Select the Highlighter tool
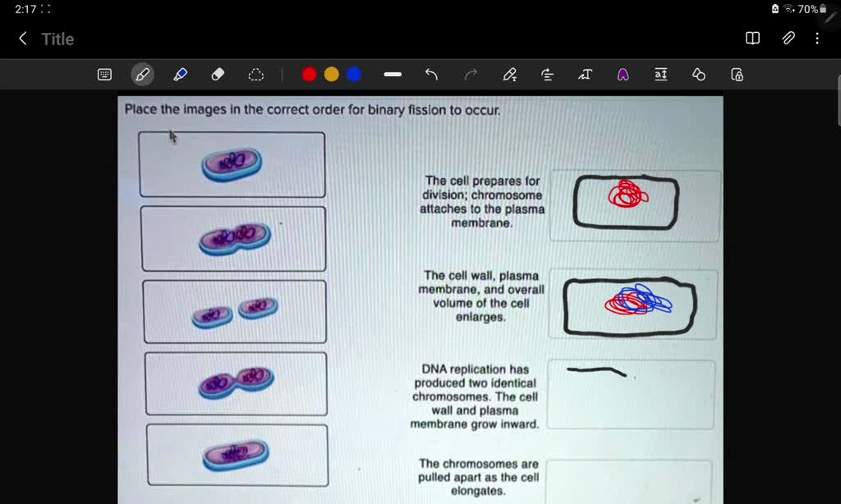Image resolution: width=841 pixels, height=504 pixels. [x=180, y=74]
